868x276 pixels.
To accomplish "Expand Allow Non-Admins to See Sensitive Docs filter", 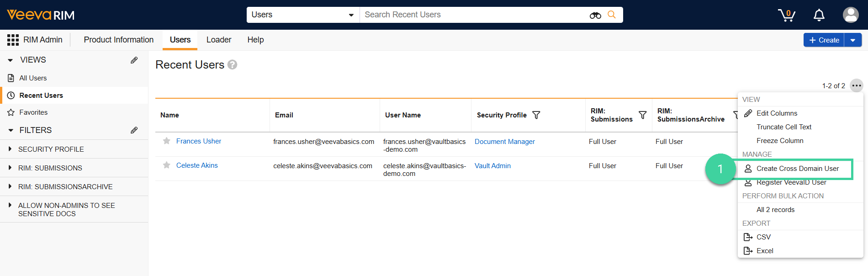I will (10, 205).
